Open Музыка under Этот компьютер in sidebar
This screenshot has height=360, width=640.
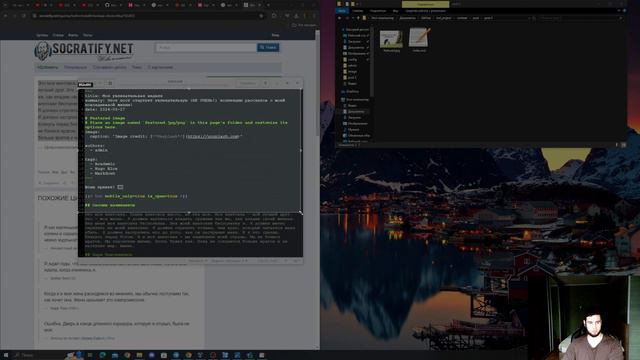[353, 129]
